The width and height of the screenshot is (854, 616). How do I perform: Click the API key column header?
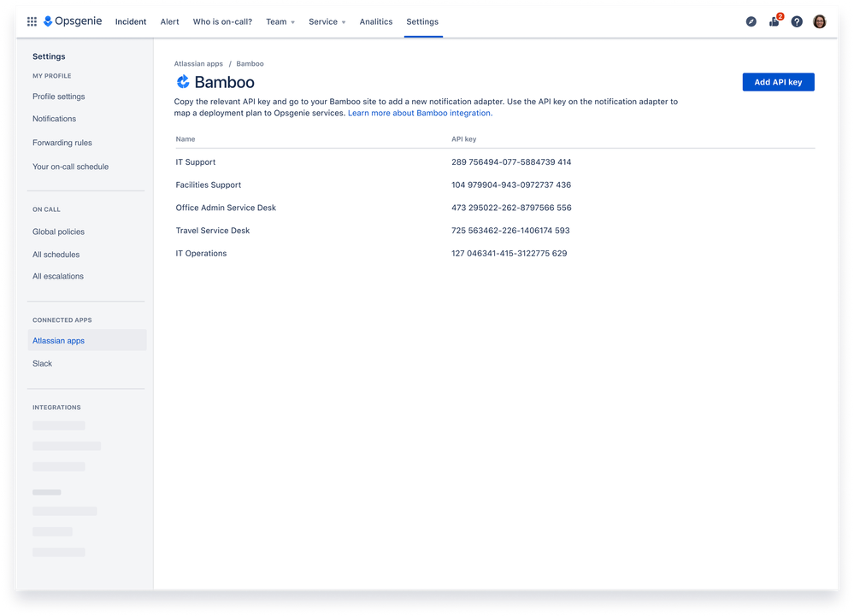pos(463,139)
